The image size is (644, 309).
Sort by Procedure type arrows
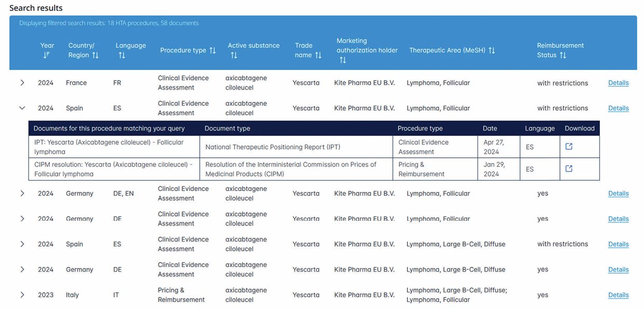tap(212, 50)
